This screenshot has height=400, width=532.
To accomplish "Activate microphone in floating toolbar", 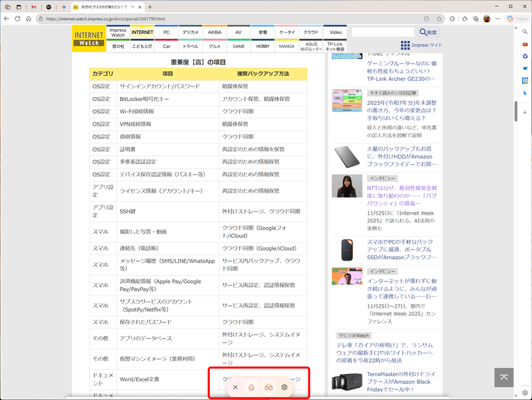I will tap(251, 387).
